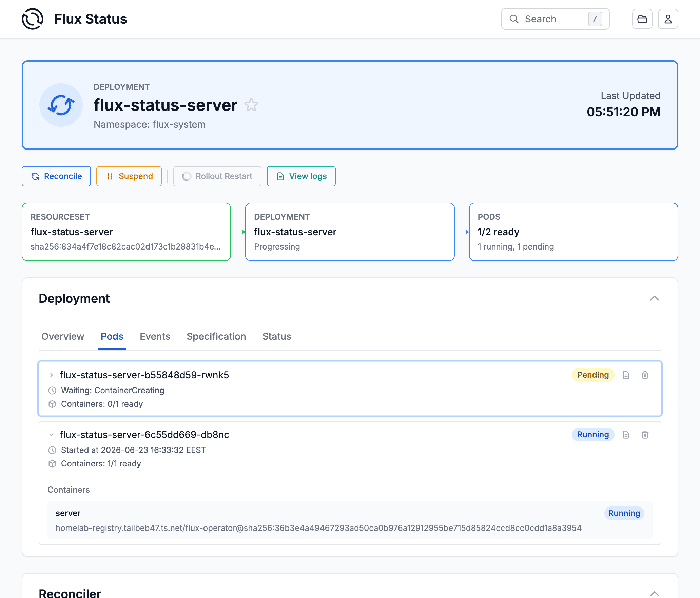Collapse the Reconciler section
Viewport: 700px width, 598px height.
click(x=655, y=594)
